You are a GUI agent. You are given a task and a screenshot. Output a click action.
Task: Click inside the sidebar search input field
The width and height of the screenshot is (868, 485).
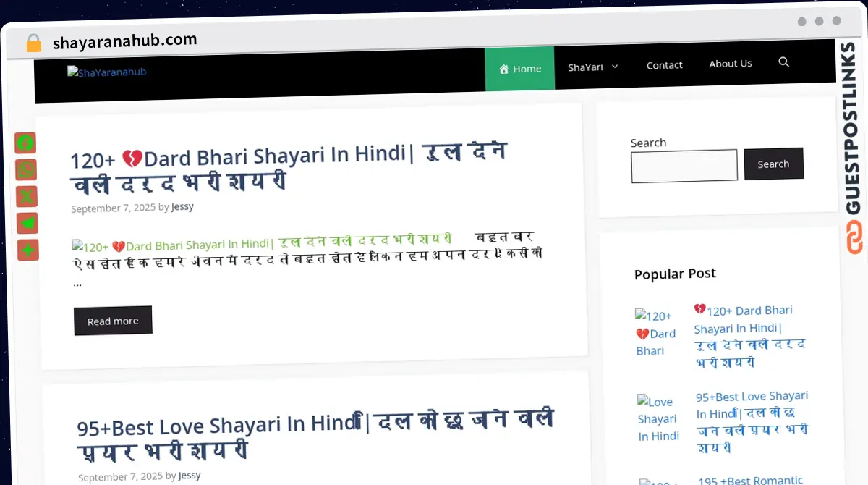tap(684, 165)
